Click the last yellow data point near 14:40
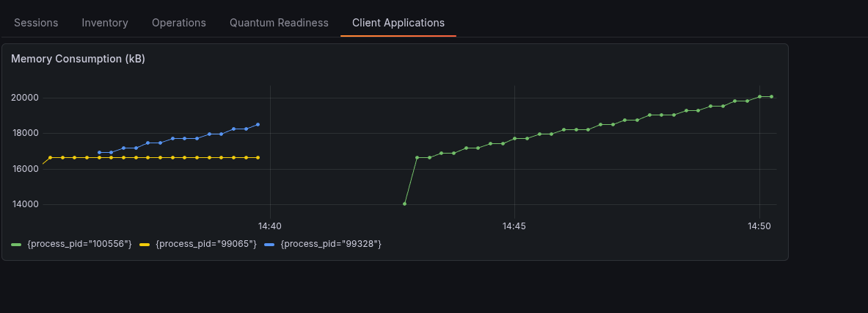This screenshot has height=313, width=868. click(x=258, y=157)
